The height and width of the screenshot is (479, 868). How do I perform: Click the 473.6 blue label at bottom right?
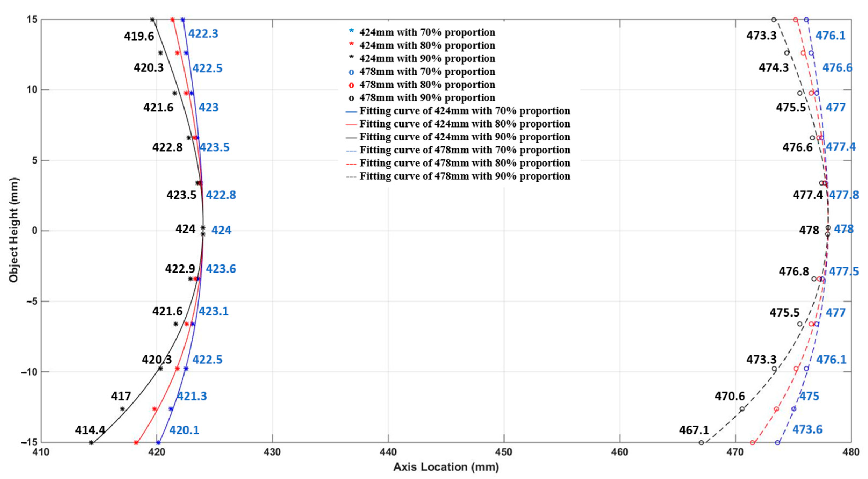tap(807, 430)
